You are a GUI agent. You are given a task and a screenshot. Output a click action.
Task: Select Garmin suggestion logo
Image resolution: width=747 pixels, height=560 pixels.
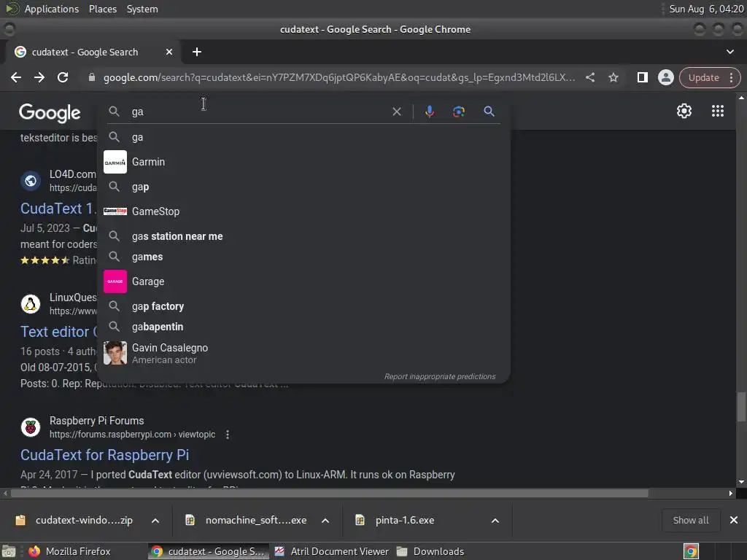point(115,162)
